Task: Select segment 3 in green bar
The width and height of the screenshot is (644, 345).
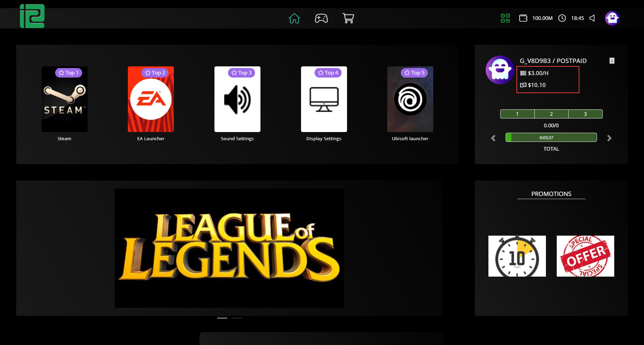Action: tap(585, 114)
